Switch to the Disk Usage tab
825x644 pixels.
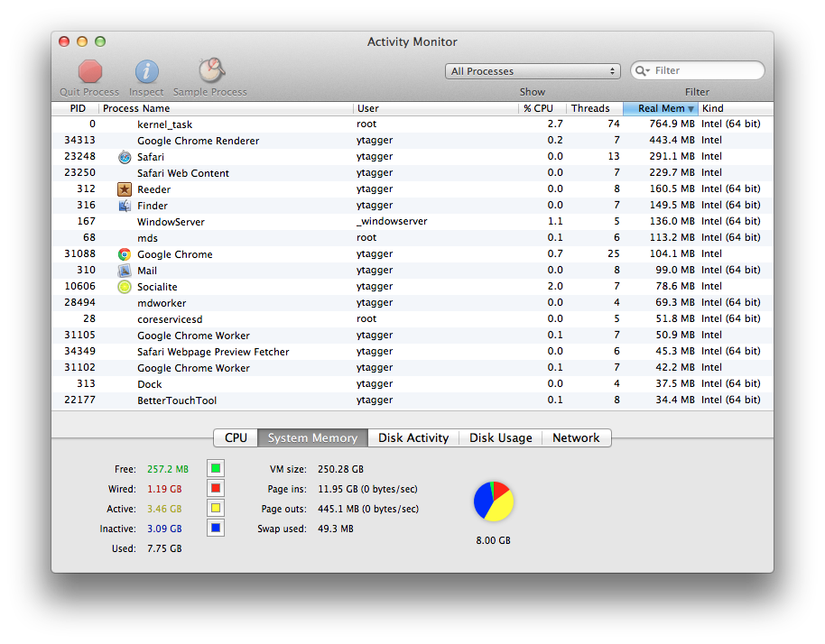[x=500, y=438]
